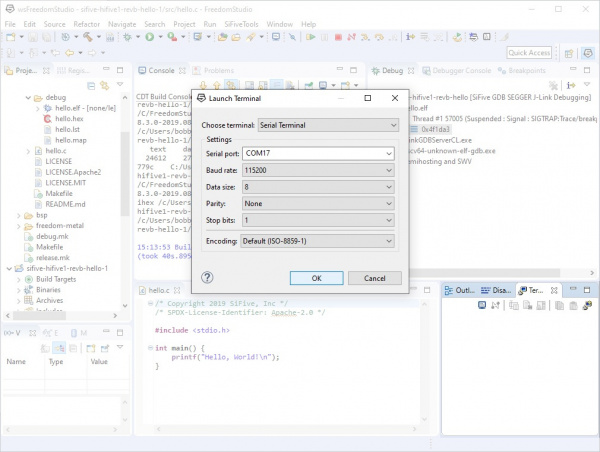Open the Run menu

point(210,24)
